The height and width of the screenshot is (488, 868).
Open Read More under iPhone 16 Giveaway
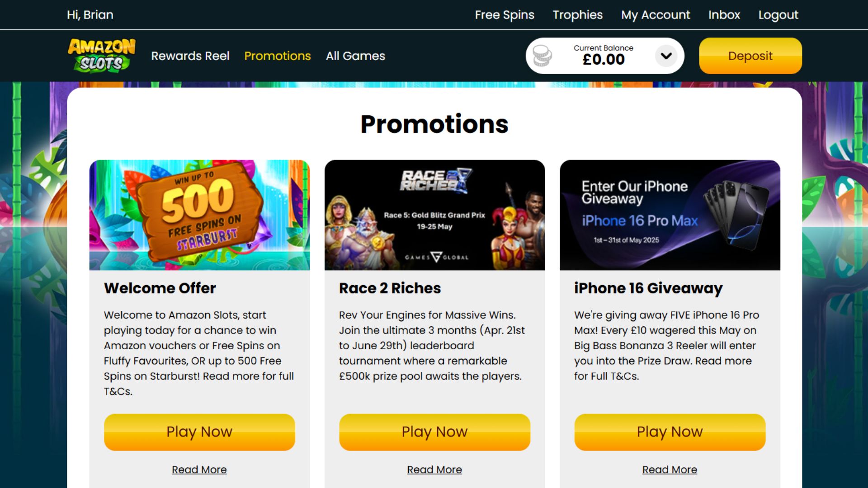coord(670,469)
